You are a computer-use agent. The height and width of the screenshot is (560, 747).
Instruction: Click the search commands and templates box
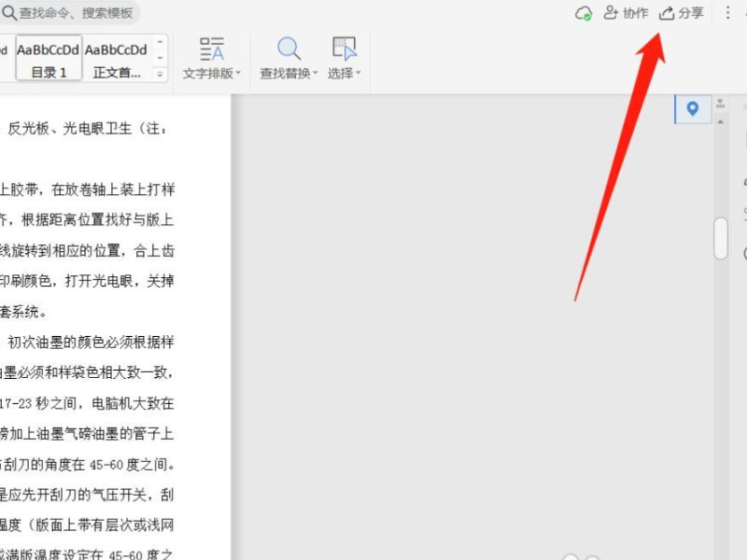point(69,13)
